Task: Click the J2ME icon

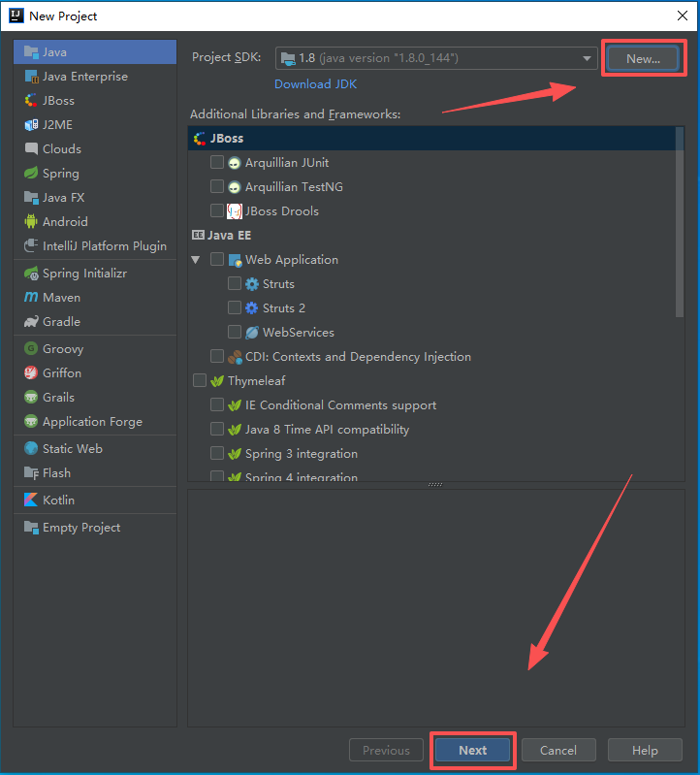Action: click(31, 124)
